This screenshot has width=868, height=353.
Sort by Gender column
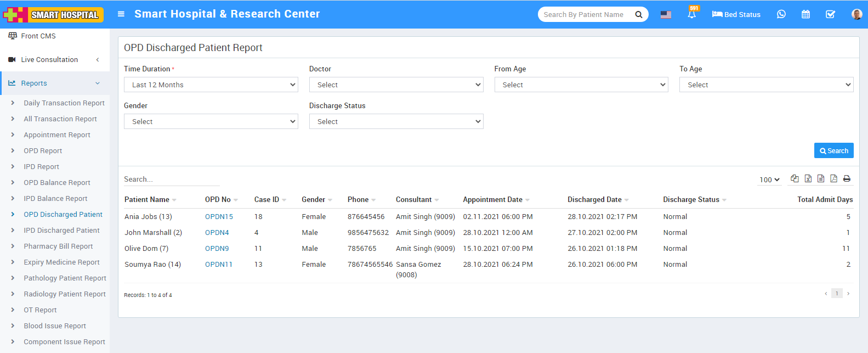pos(317,200)
